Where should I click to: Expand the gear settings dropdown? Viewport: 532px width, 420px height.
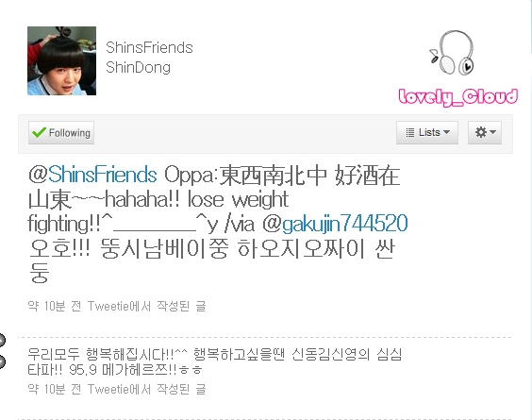(485, 132)
